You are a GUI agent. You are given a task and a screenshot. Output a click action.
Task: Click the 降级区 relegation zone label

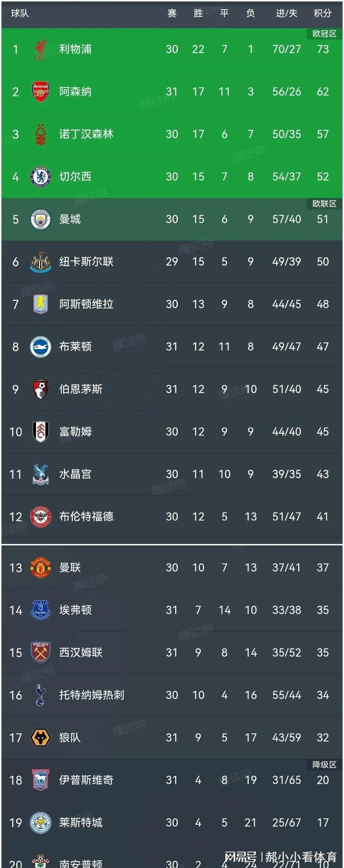(324, 765)
